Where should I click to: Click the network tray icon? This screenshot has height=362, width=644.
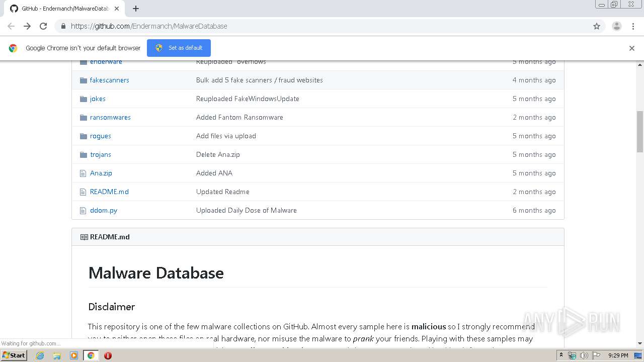click(x=572, y=355)
